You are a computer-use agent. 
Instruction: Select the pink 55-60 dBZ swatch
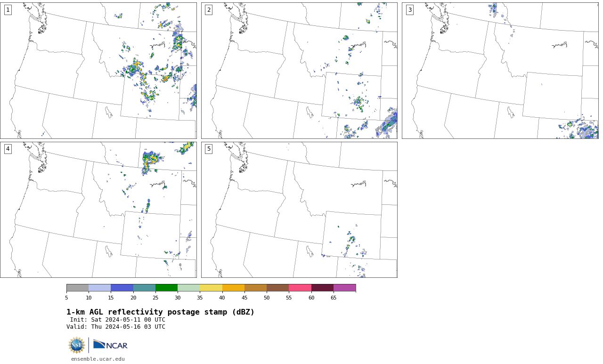click(x=300, y=288)
